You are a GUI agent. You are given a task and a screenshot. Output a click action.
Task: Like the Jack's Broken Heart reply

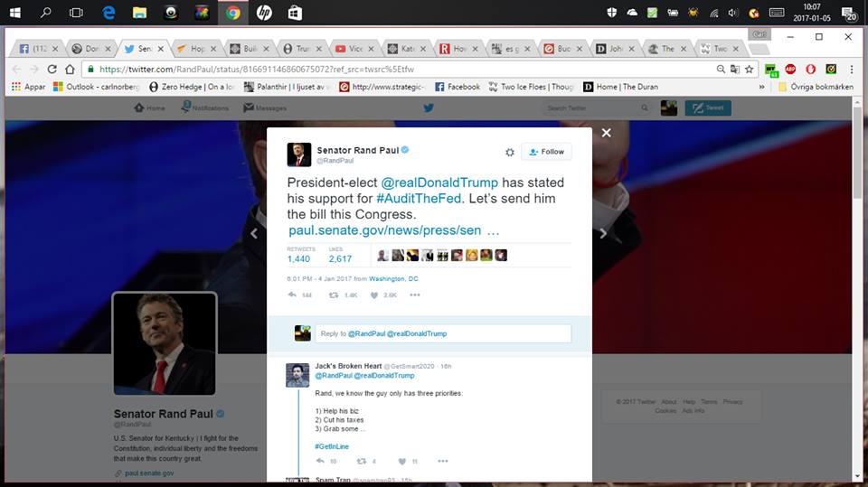402,462
